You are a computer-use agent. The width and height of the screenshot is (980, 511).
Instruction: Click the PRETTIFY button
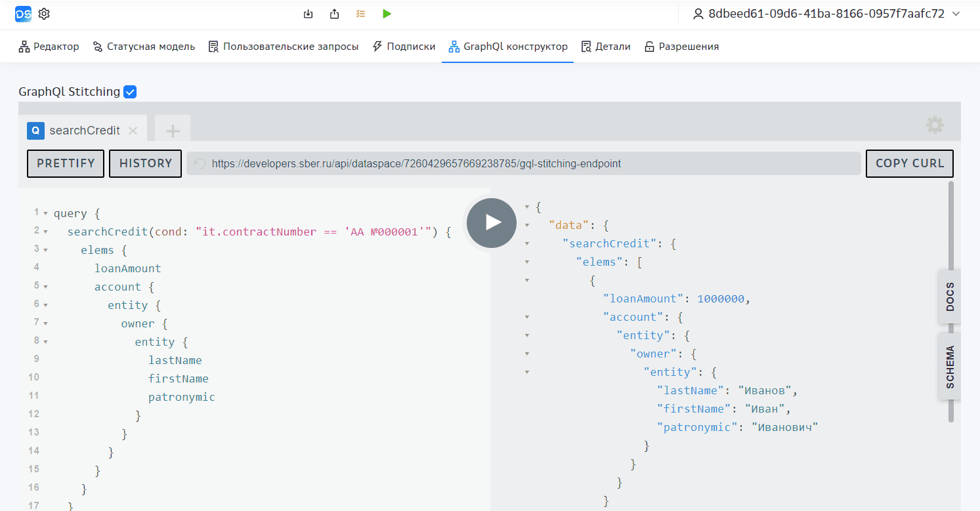(66, 163)
